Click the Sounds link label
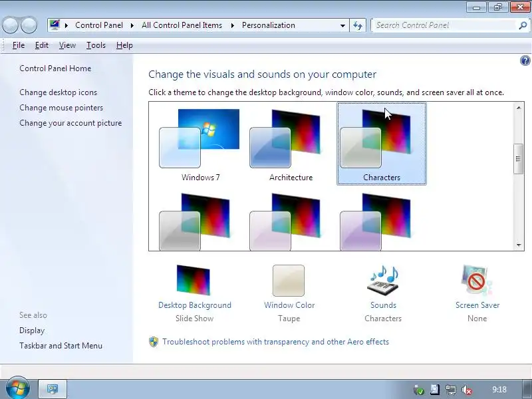 pyautogui.click(x=384, y=305)
